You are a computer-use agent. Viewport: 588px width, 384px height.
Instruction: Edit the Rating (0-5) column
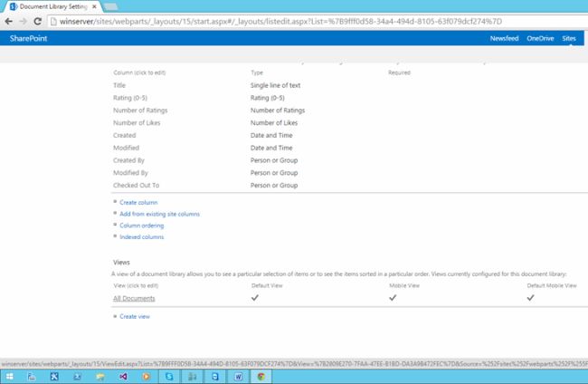tap(130, 98)
